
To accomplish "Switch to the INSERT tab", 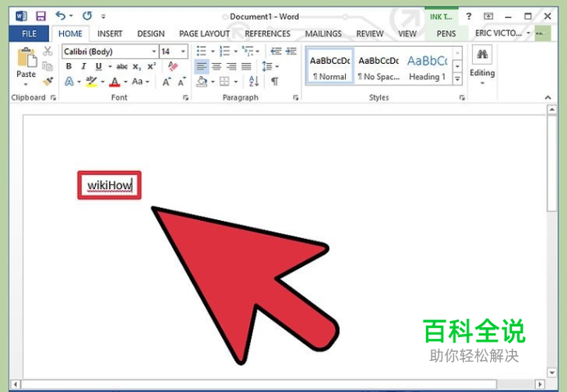I will (110, 34).
